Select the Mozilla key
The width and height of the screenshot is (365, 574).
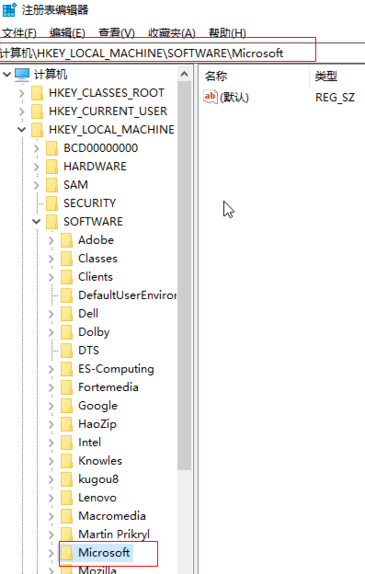pyautogui.click(x=97, y=570)
